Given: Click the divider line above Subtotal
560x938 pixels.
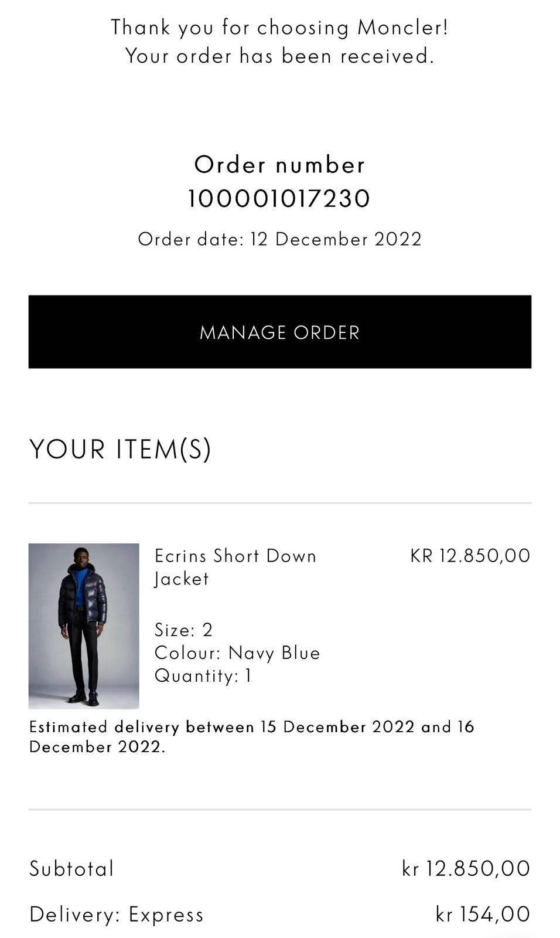Looking at the screenshot, I should [279, 810].
